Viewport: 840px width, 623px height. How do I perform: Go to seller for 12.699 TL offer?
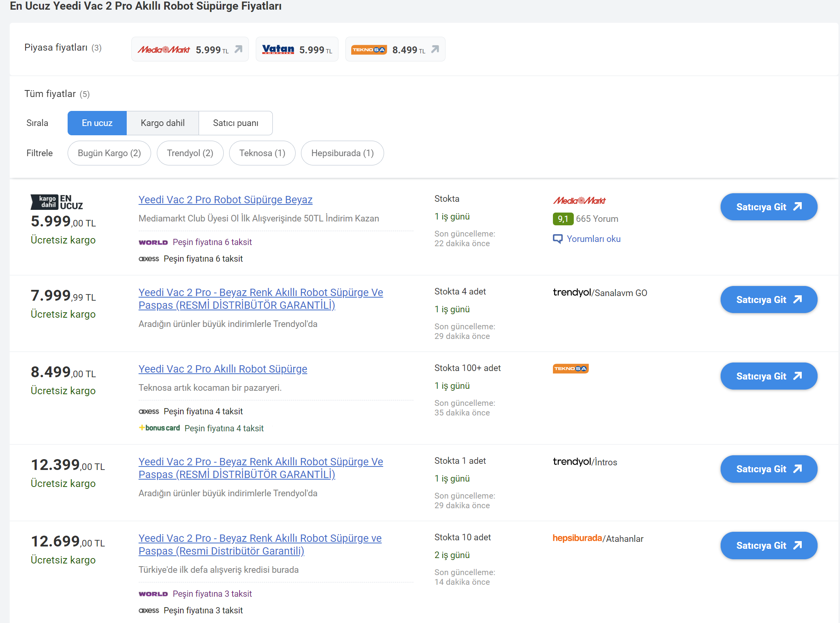769,545
